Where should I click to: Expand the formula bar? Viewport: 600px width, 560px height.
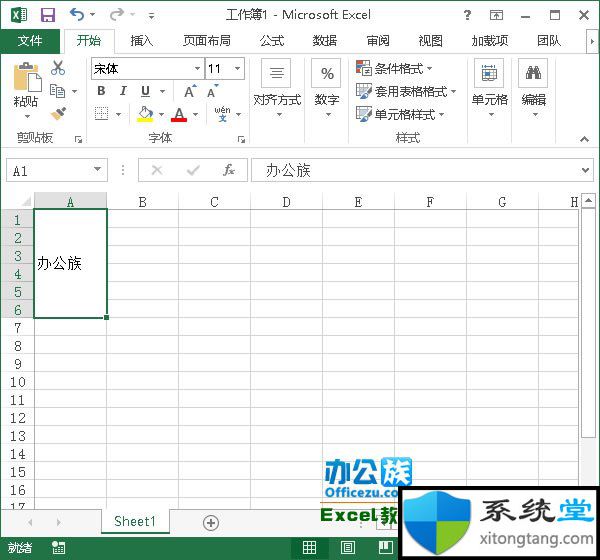click(x=585, y=170)
